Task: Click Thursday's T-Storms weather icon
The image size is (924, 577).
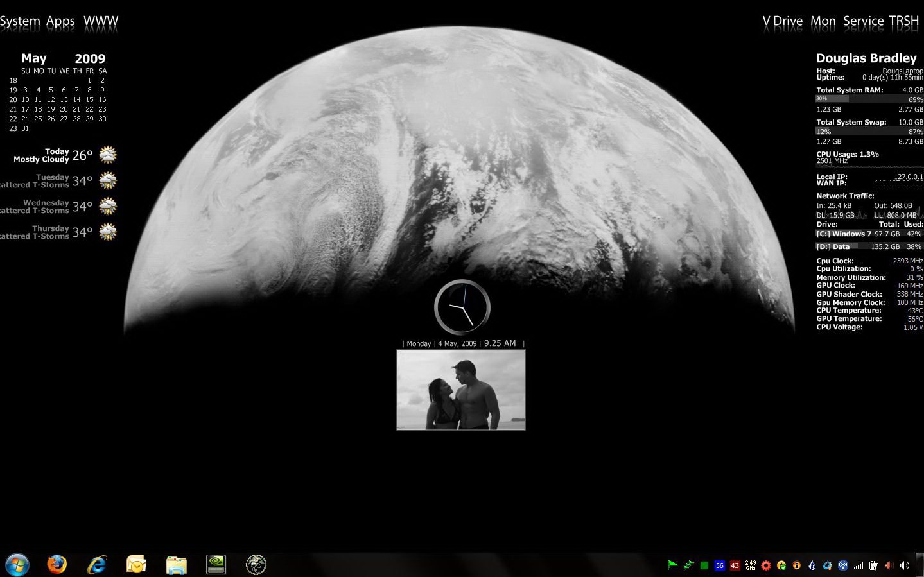Action: (x=108, y=232)
